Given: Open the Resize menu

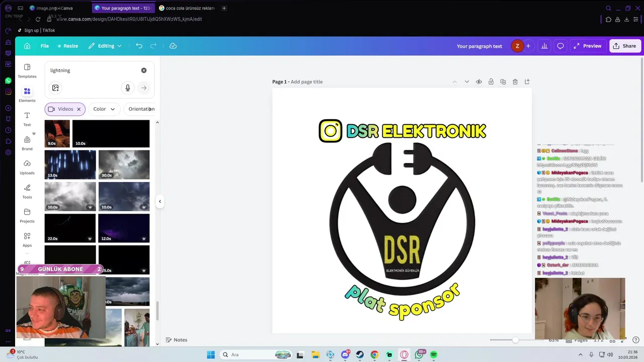Looking at the screenshot, I should point(67,46).
